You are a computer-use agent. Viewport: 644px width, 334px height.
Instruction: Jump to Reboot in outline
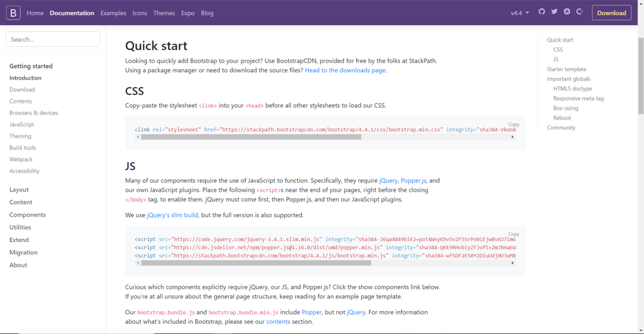point(562,118)
